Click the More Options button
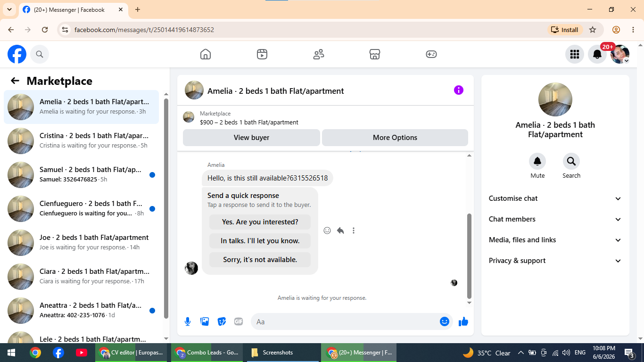This screenshot has height=362, width=644. pos(395,138)
